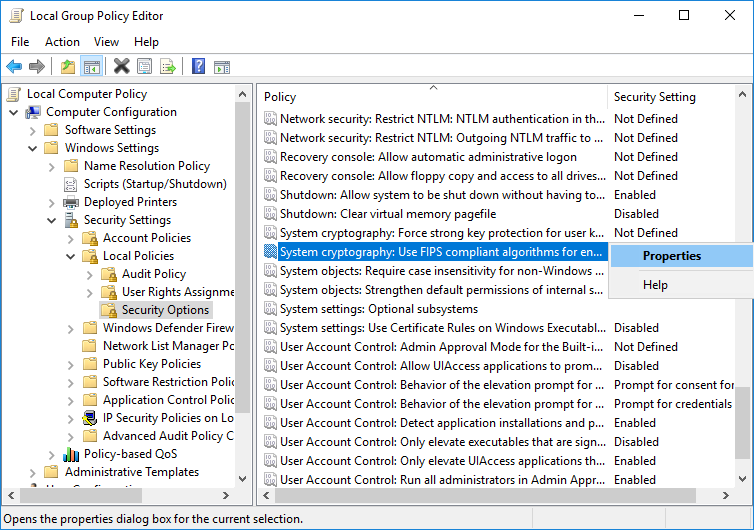Open the Action menu
This screenshot has width=754, height=530.
click(62, 42)
